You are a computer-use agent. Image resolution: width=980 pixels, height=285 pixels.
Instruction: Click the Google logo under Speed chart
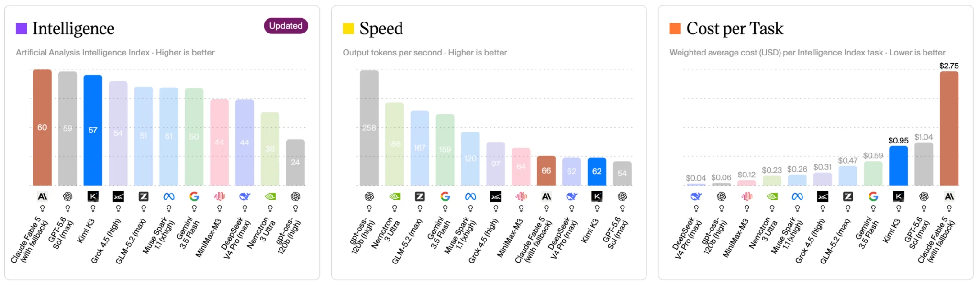point(445,197)
